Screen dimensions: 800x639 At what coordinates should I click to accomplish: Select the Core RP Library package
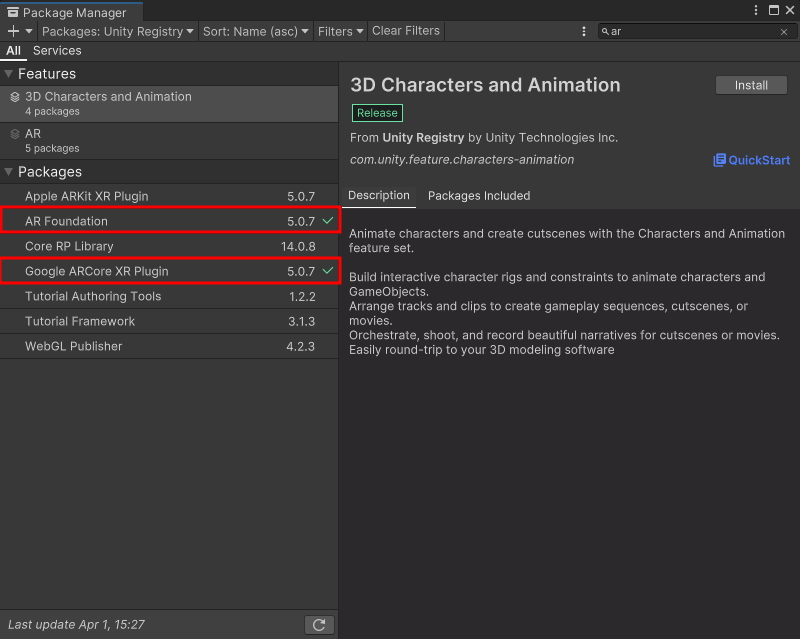tap(169, 247)
